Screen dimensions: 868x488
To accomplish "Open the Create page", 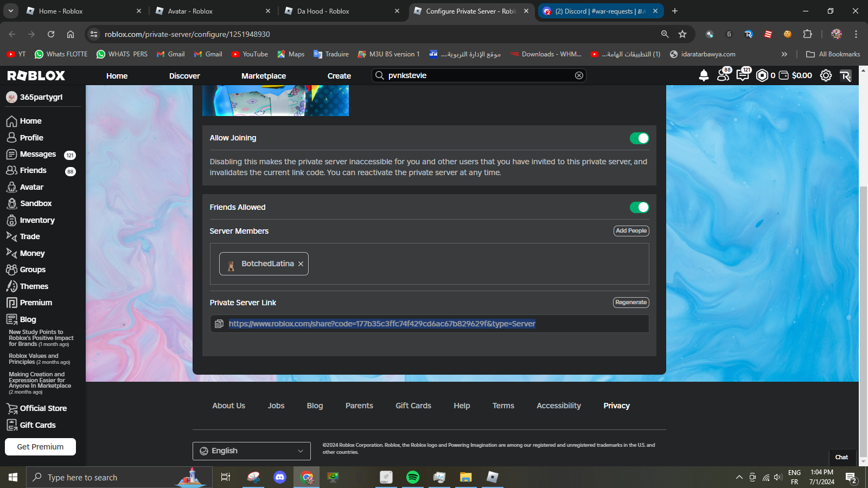I will coord(339,76).
